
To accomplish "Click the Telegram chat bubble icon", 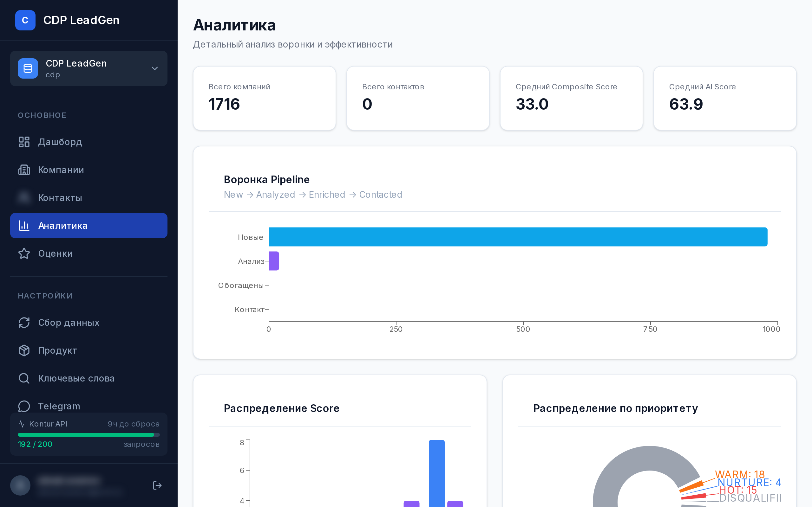I will tap(24, 406).
